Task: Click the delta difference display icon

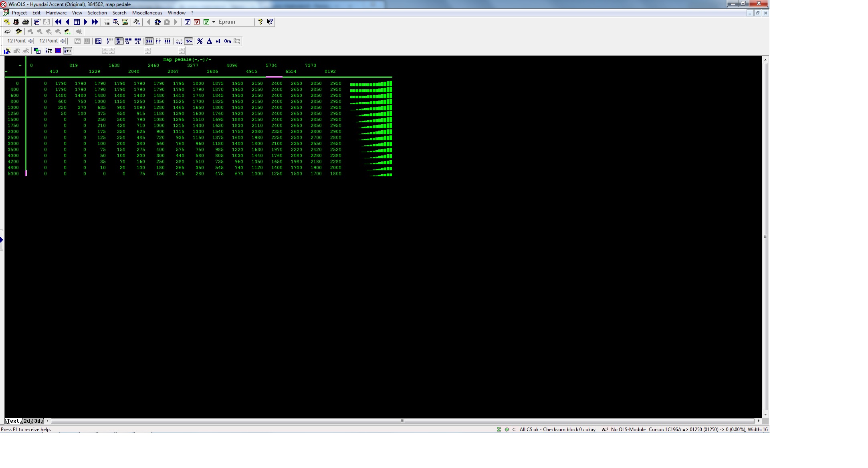Action: pyautogui.click(x=209, y=41)
